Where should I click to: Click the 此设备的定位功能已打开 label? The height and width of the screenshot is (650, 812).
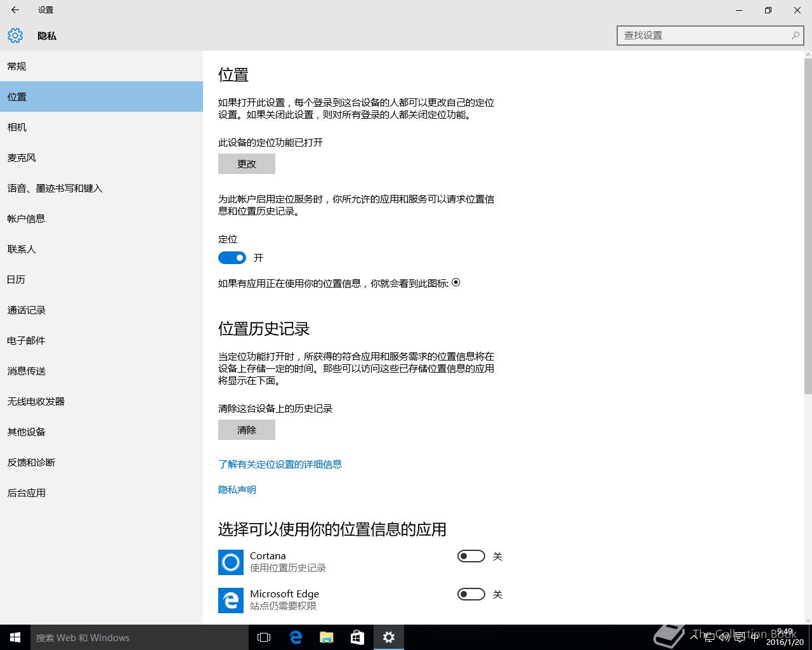click(271, 142)
